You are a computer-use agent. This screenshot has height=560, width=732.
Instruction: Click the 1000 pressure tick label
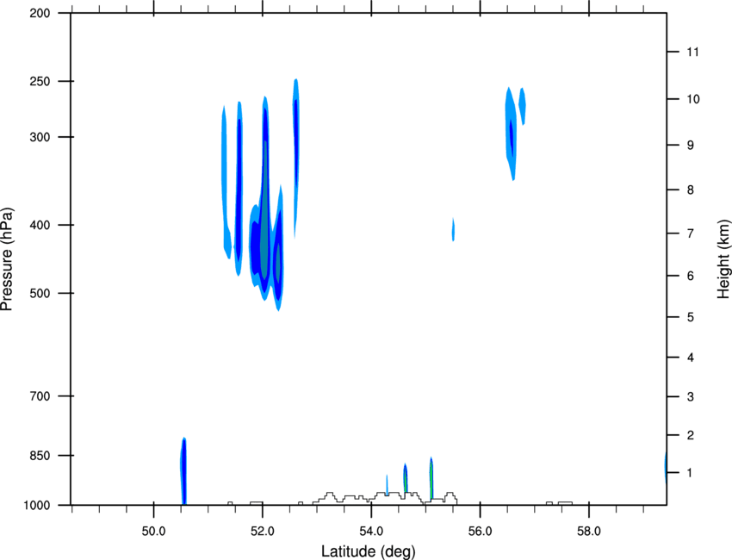click(37, 506)
